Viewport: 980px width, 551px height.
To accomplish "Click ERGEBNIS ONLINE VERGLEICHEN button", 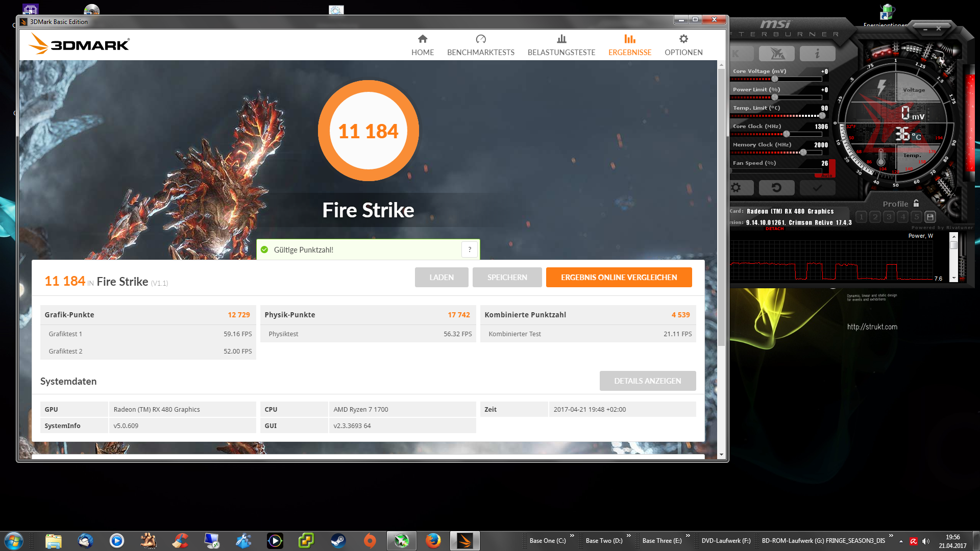I will click(619, 278).
